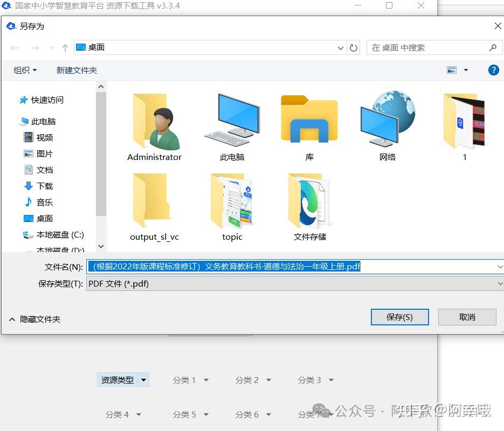
Task: Open the 文件存储 folder
Action: point(309,207)
